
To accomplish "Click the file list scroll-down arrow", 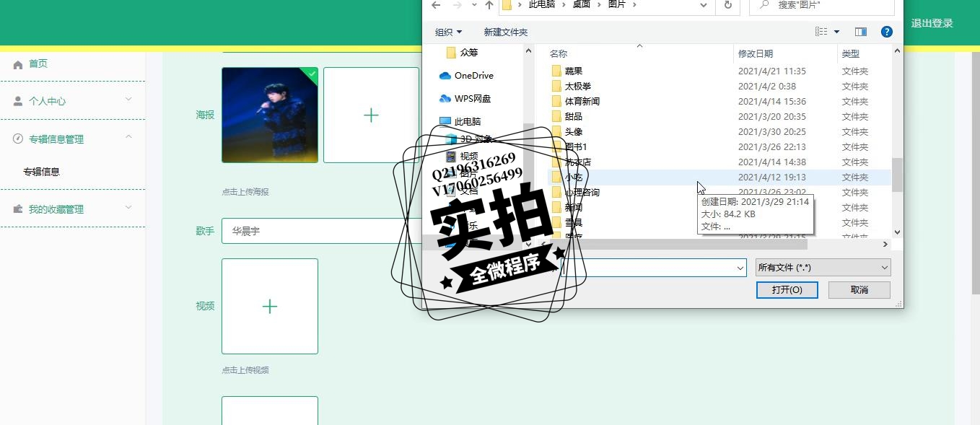I will coord(898,232).
